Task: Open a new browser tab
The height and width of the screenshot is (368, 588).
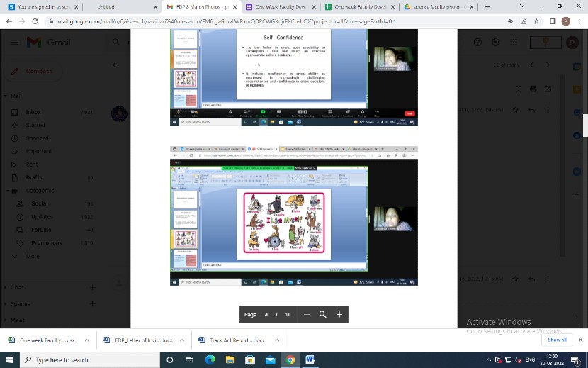Action: 487,6
